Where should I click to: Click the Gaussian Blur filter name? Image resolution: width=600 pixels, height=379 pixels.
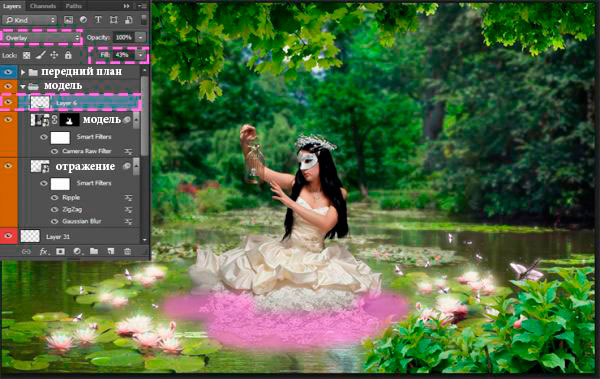pos(81,222)
